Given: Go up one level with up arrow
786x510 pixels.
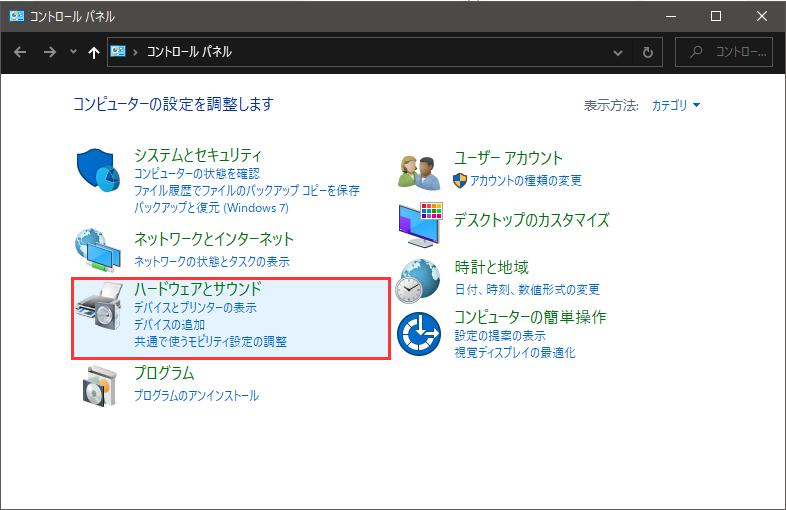Looking at the screenshot, I should tap(94, 52).
